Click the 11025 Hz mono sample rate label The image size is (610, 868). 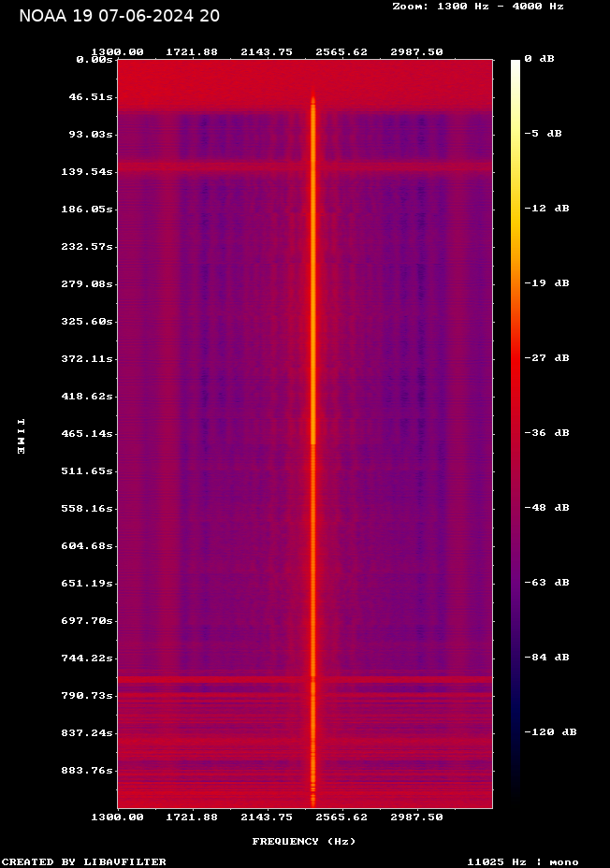(522, 861)
